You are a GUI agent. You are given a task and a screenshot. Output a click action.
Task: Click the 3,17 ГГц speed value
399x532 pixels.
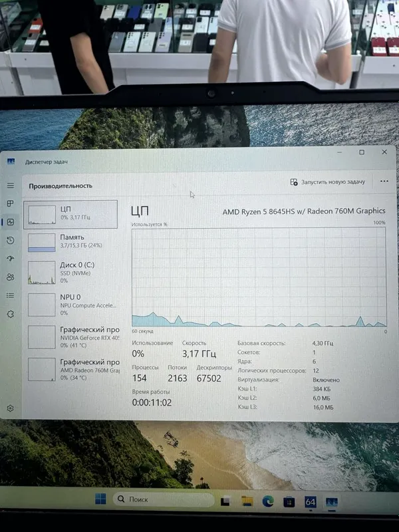(199, 354)
